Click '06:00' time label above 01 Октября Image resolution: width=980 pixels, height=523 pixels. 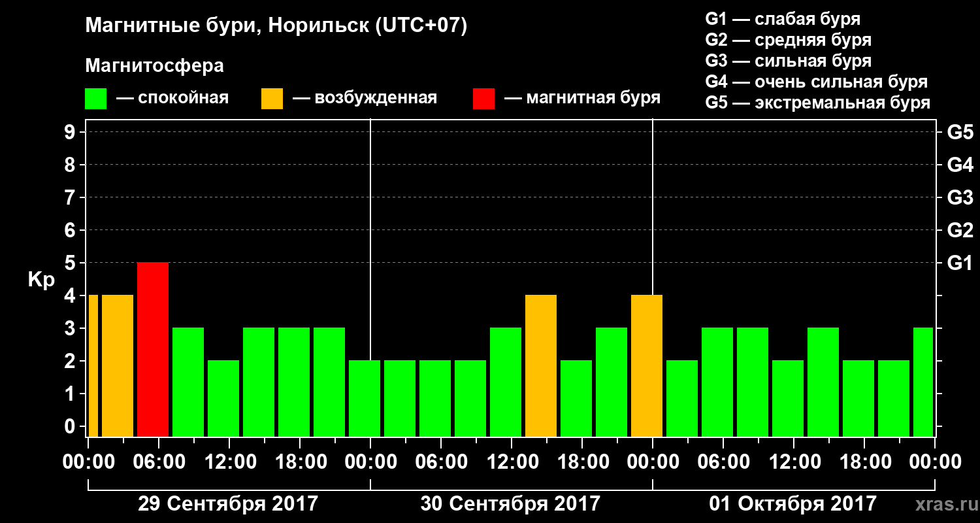pos(723,462)
